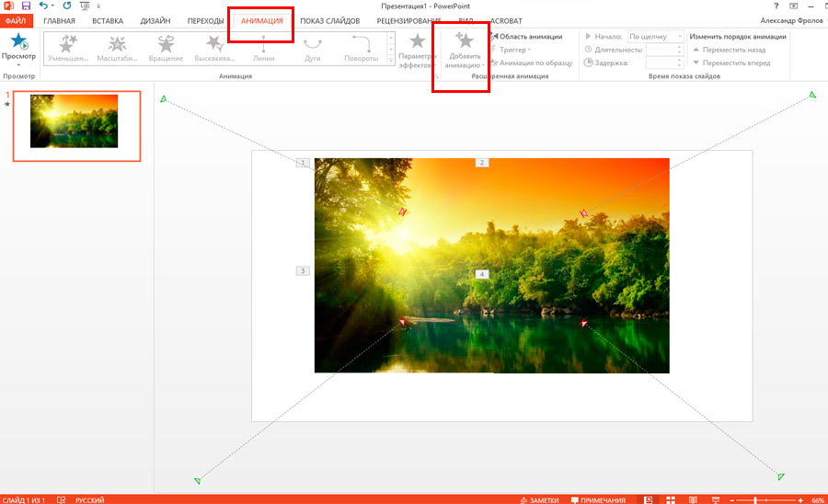The width and height of the screenshot is (828, 504).
Task: Click Добавить анимацию star button
Action: (465, 51)
